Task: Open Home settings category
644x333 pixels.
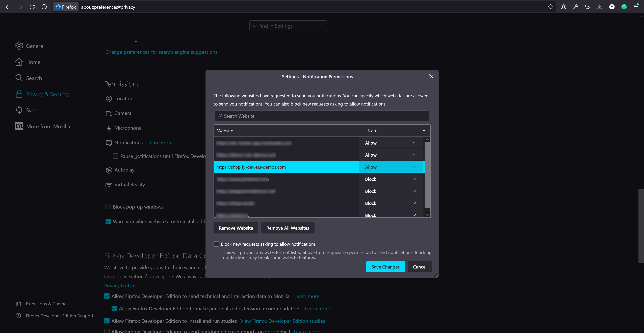Action: pyautogui.click(x=28, y=62)
